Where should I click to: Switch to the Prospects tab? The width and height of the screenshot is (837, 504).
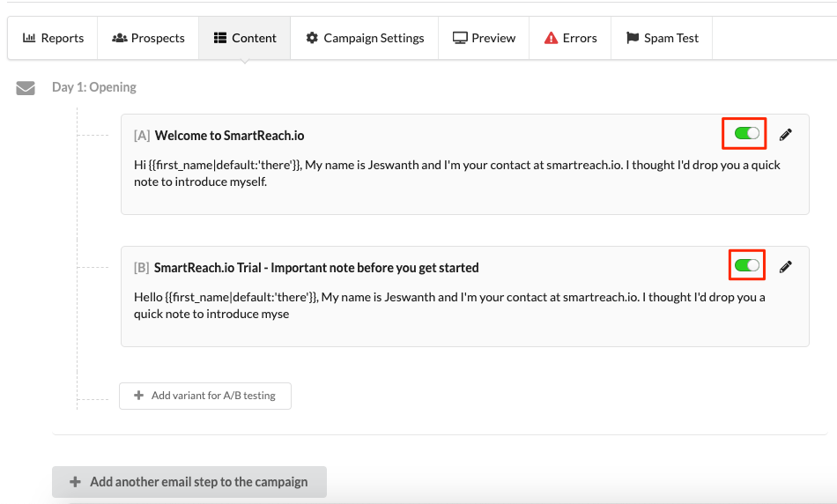click(x=148, y=38)
